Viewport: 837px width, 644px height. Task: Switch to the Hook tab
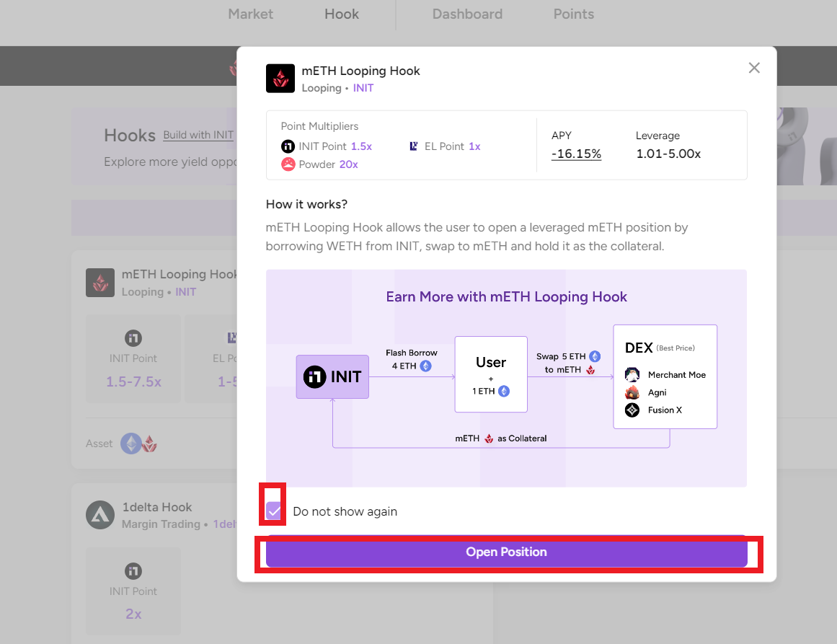pos(342,14)
